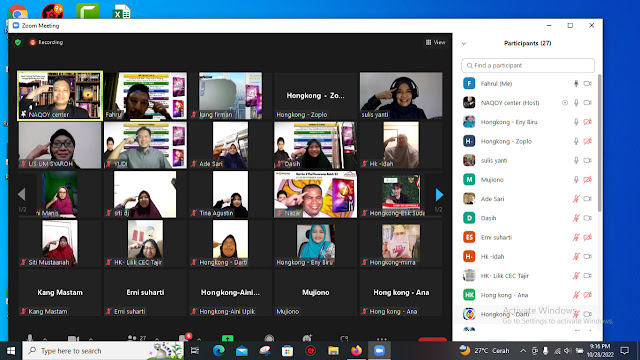Click crossed camera icon of Hongkong - Eny Biru

587,122
